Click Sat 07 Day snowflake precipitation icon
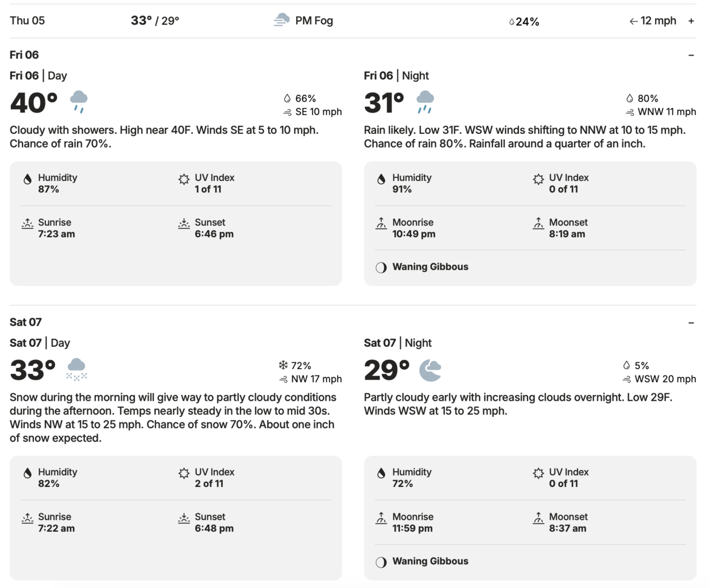Viewport: 709px width, 588px height. [x=283, y=365]
